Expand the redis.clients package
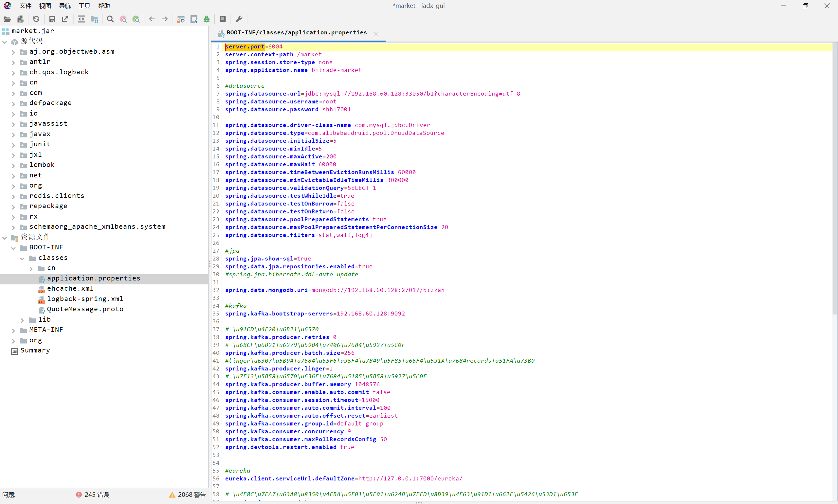The height and width of the screenshot is (504, 838). pos(14,197)
